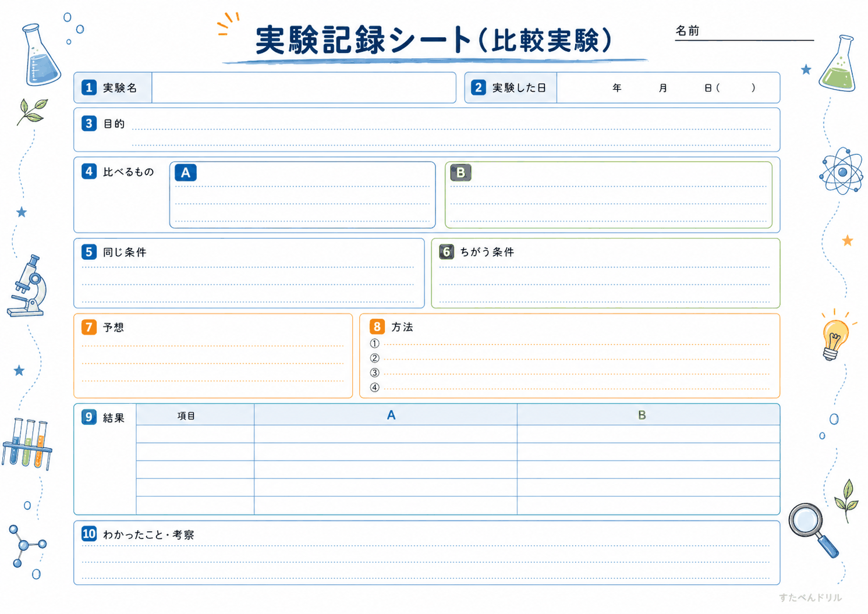Viewport: 868px width, 614px height.
Task: Click the blue number 9 badge
Action: 88,417
